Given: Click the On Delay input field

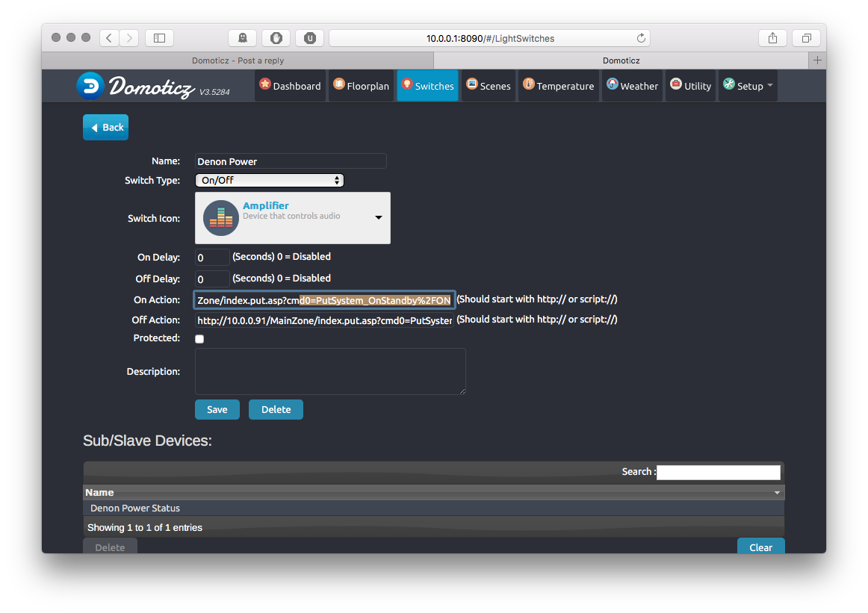Looking at the screenshot, I should [212, 258].
